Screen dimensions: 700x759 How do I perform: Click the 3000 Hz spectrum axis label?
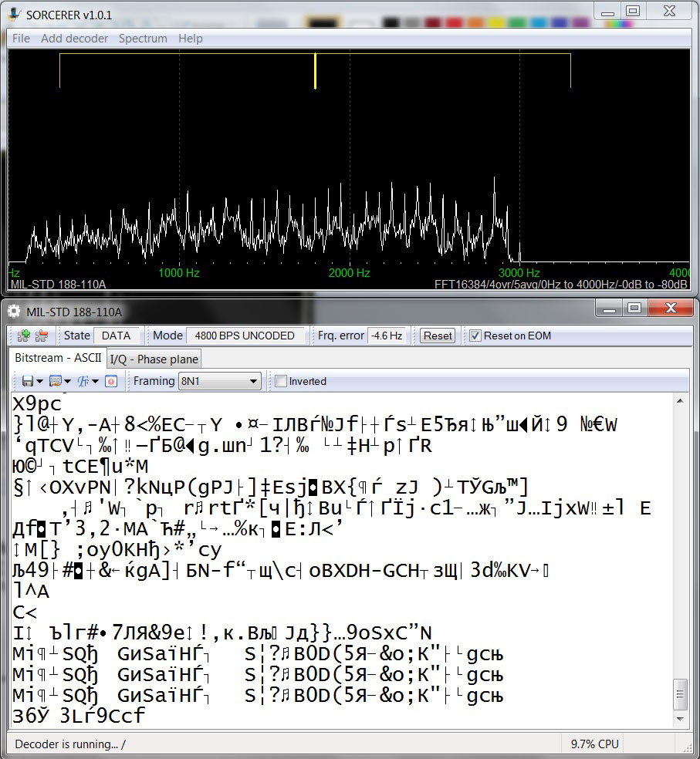pos(519,273)
